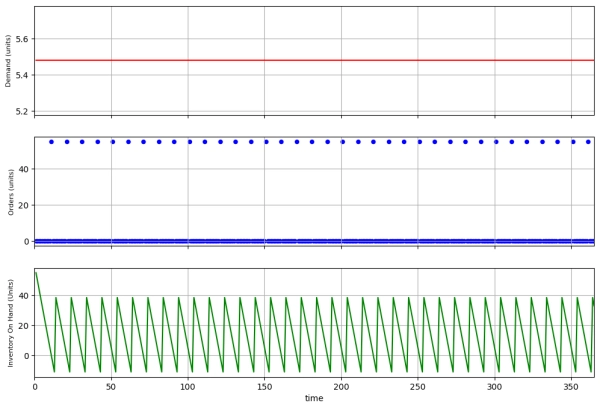600x409 pixels.
Task: Click the "Orders (units)" y-axis label
Action: [11, 192]
